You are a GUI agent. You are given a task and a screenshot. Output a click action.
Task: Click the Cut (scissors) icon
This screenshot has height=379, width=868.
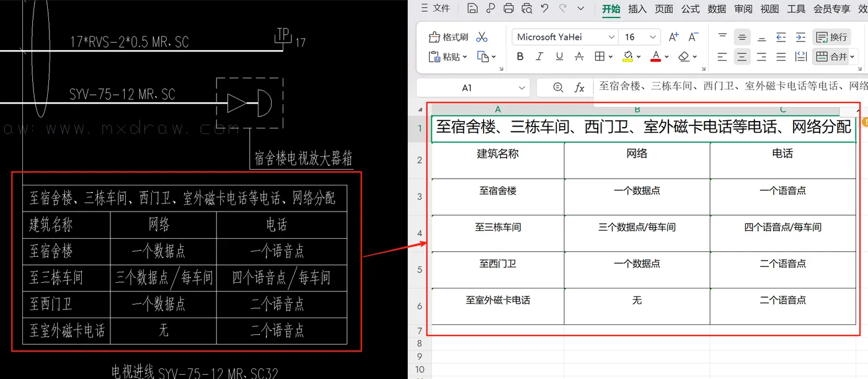482,37
